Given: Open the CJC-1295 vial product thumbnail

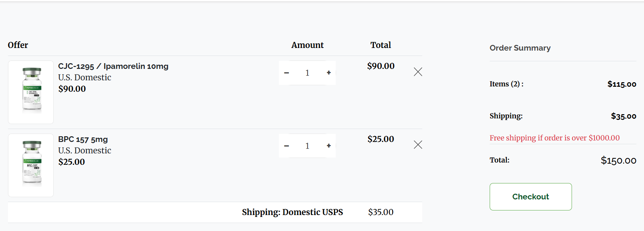Looking at the screenshot, I should [x=31, y=92].
